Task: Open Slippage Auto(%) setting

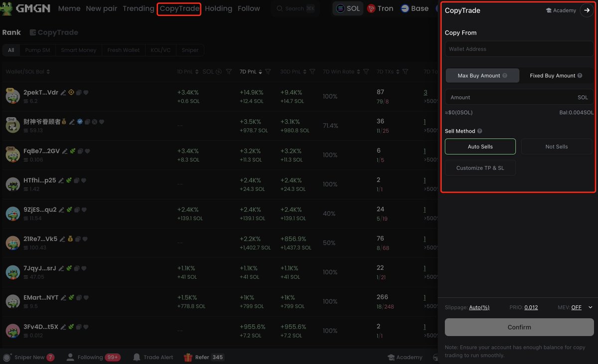Action: point(479,307)
